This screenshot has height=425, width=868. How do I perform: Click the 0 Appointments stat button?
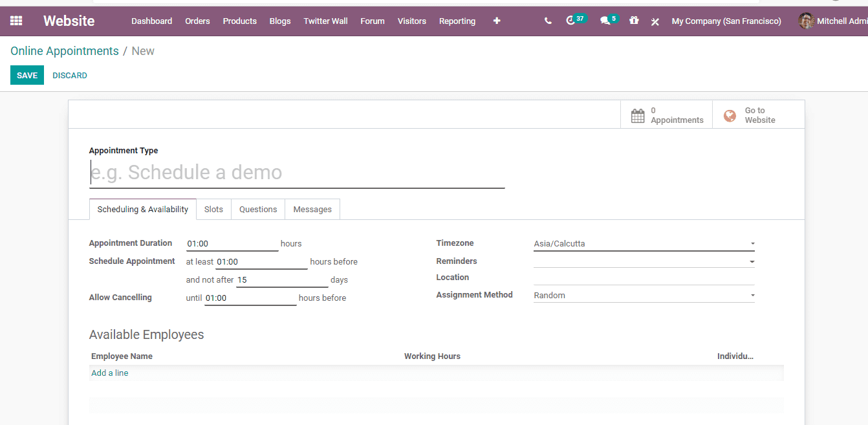click(x=666, y=115)
